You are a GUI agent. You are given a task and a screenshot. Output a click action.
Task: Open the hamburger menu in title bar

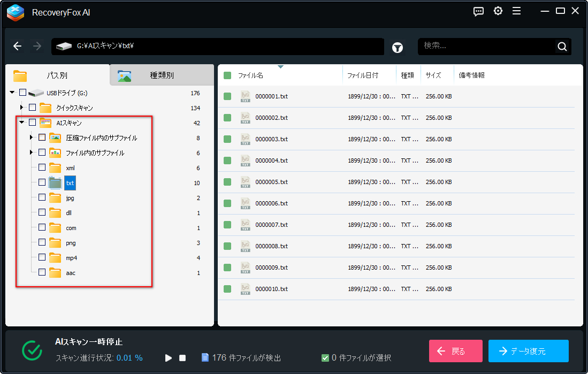(517, 11)
